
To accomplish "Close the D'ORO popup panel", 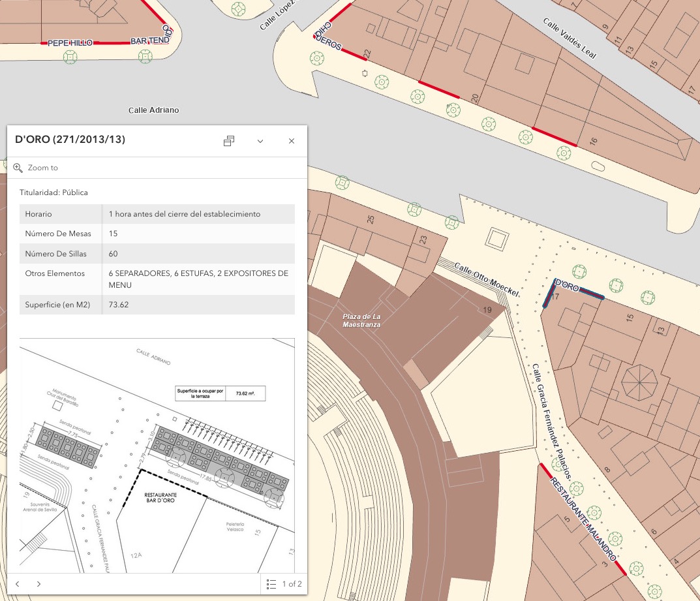I will [x=292, y=141].
